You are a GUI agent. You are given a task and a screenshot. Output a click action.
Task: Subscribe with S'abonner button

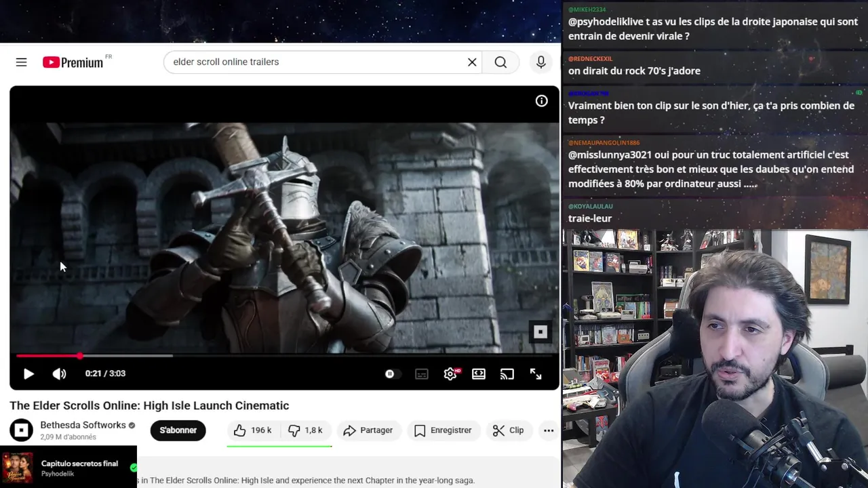coord(178,430)
